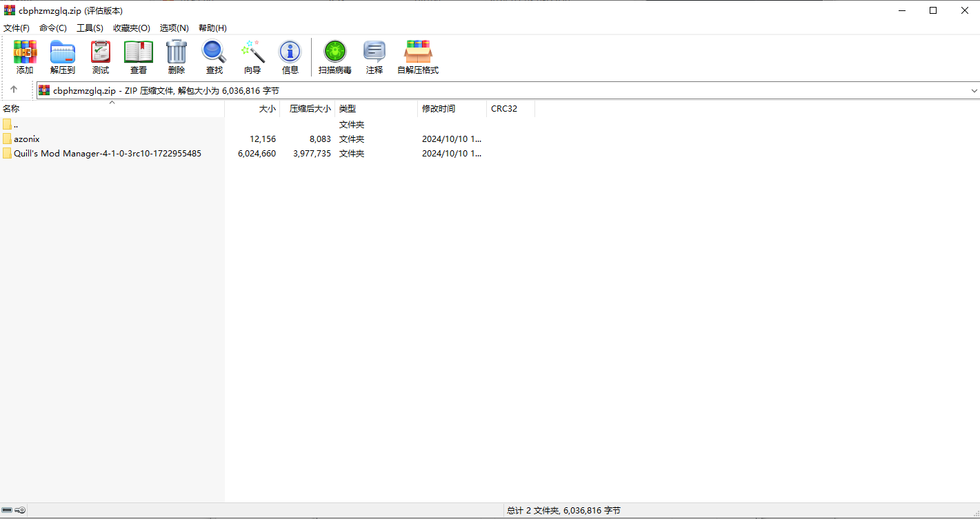
Task: Open the 收藏夹(O) menu
Action: tap(132, 28)
